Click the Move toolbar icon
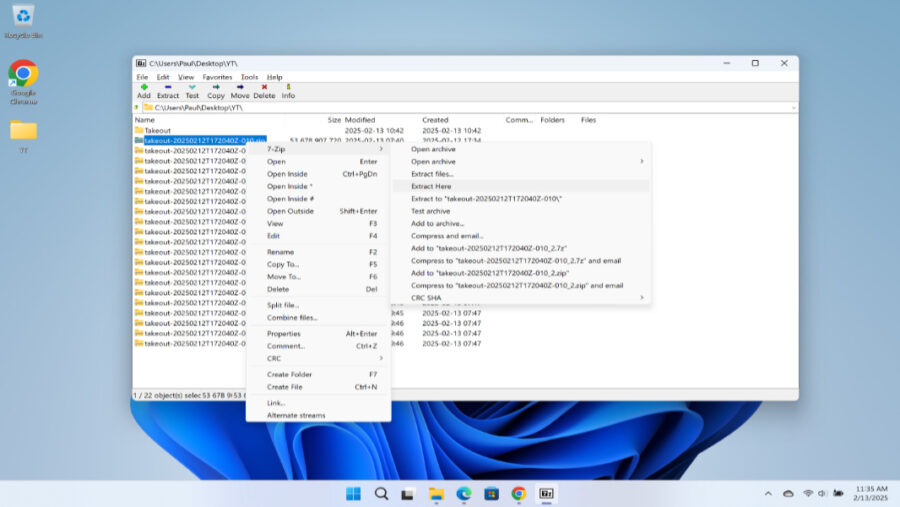The image size is (900, 507). tap(240, 90)
